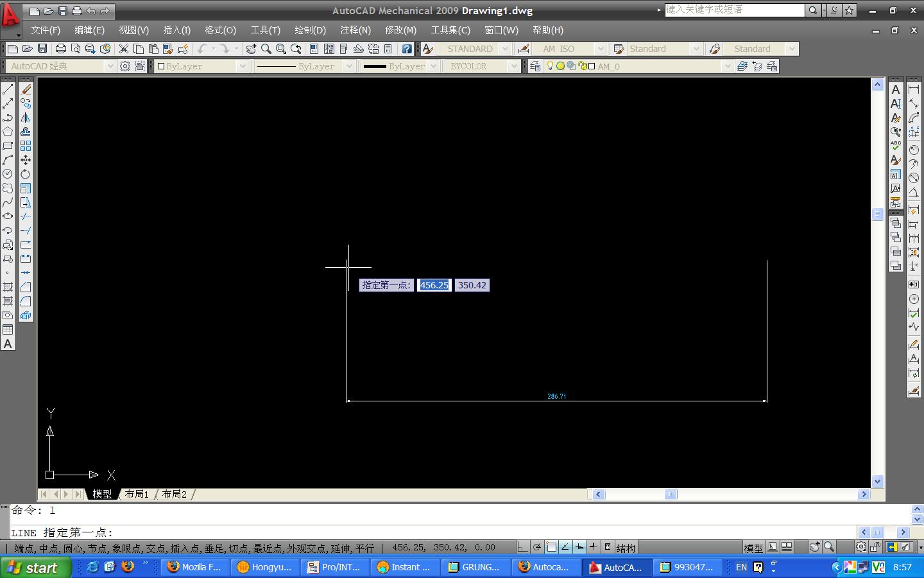Activate the Zoom realtime magnifier icon

tap(266, 49)
